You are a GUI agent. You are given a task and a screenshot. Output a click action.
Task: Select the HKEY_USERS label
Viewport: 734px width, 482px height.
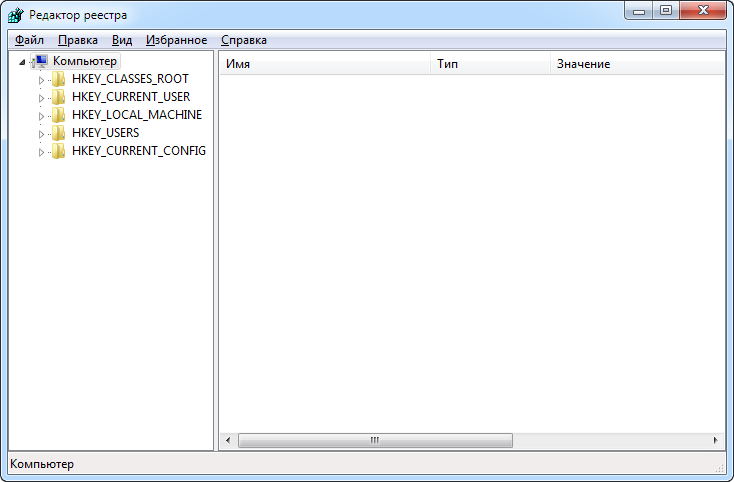(x=105, y=133)
